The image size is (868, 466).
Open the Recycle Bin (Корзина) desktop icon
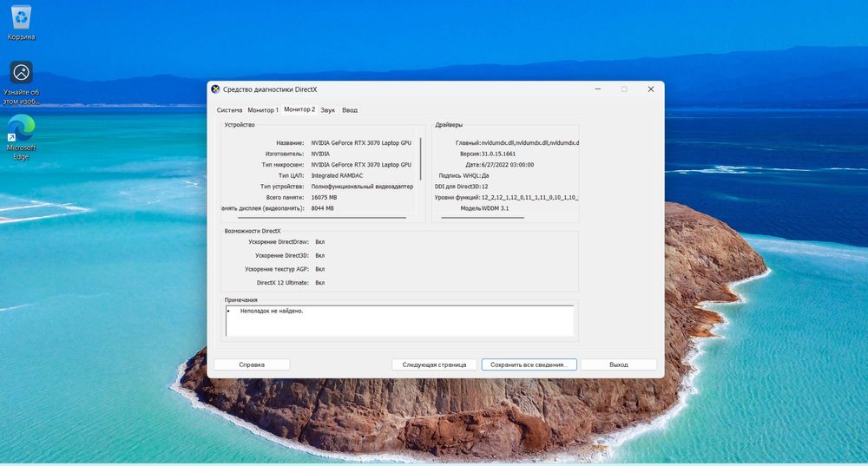coord(21,23)
